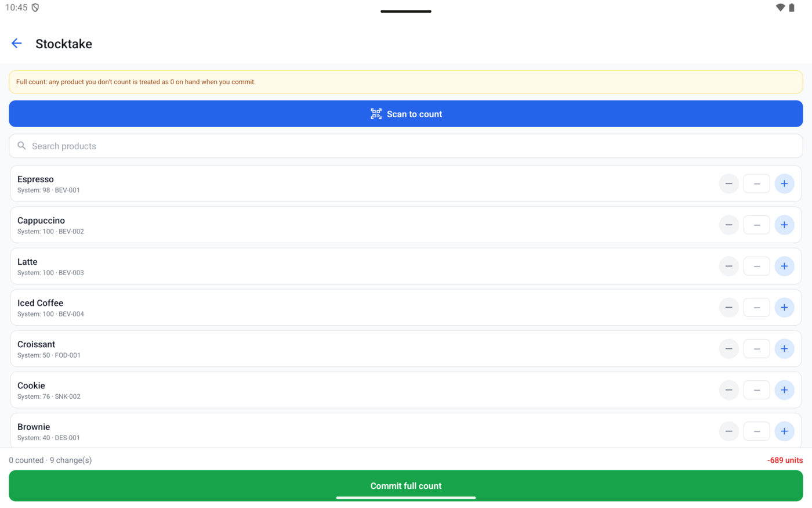
Task: Click '0 counted · 9 change(s)' summary
Action: 50,460
